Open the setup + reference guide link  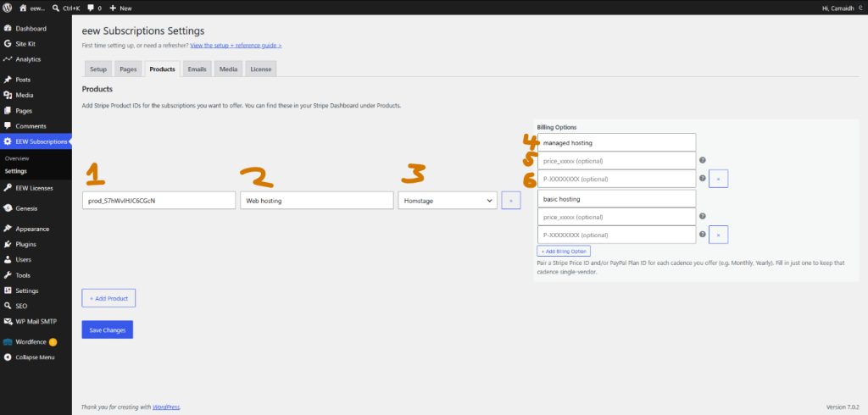coord(236,46)
